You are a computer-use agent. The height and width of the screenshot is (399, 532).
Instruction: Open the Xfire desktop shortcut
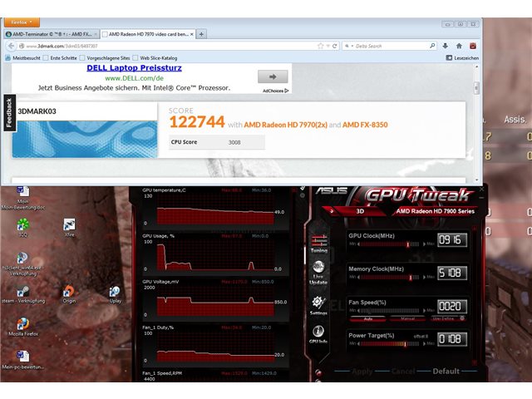point(69,228)
